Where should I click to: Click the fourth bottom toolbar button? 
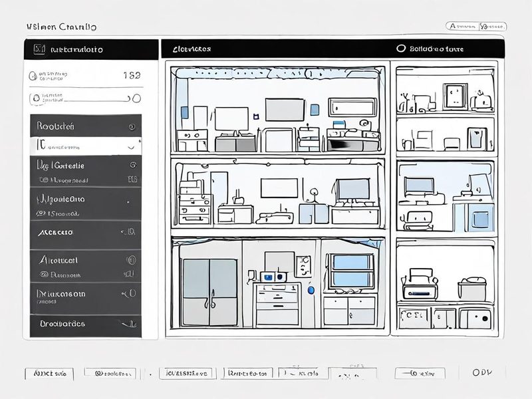pyautogui.click(x=247, y=374)
